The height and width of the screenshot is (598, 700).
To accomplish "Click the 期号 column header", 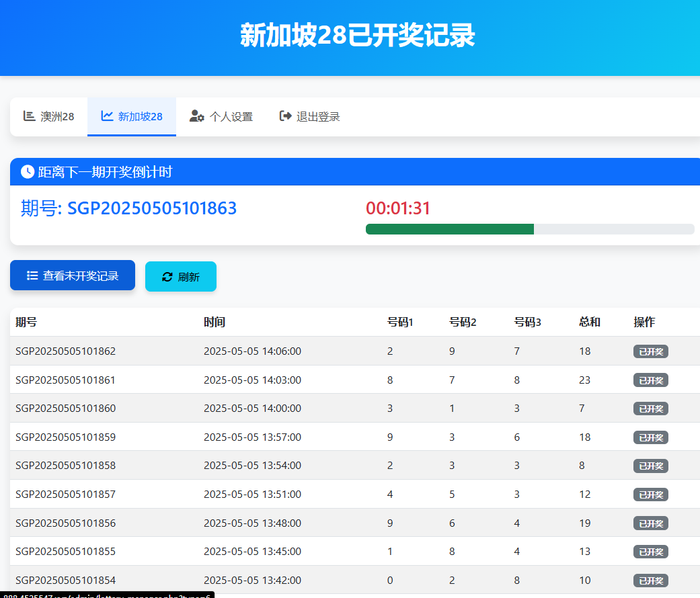I will pos(26,322).
